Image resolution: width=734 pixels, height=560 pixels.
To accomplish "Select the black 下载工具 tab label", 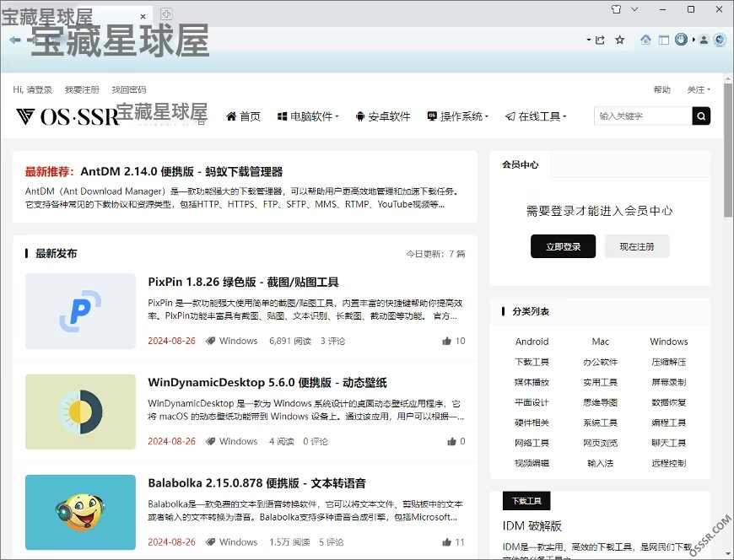I will click(526, 501).
